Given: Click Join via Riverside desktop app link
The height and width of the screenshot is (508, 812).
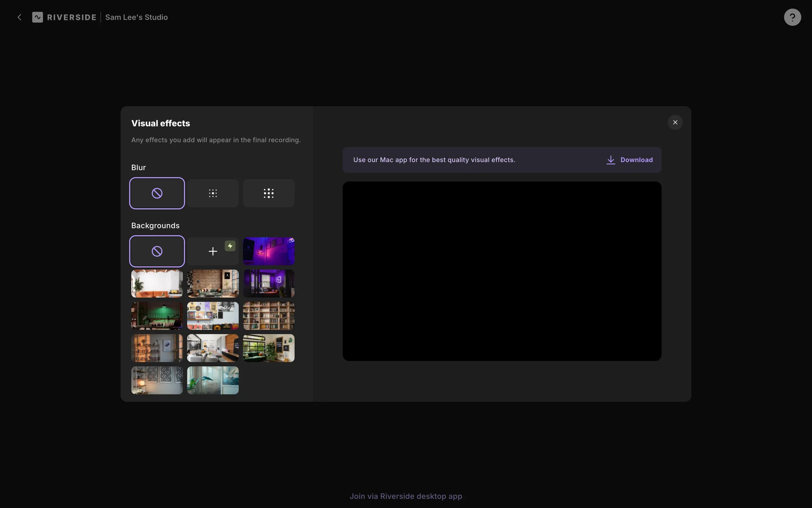Looking at the screenshot, I should 406,496.
